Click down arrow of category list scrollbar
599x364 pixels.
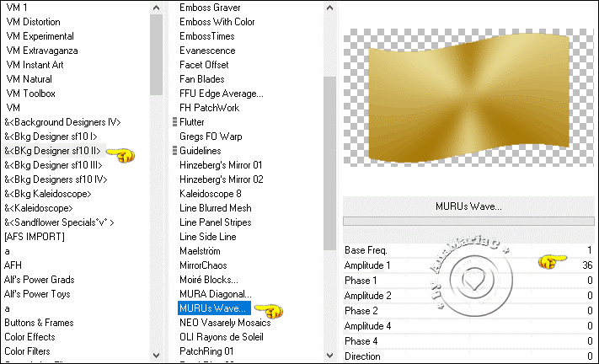[x=156, y=356]
